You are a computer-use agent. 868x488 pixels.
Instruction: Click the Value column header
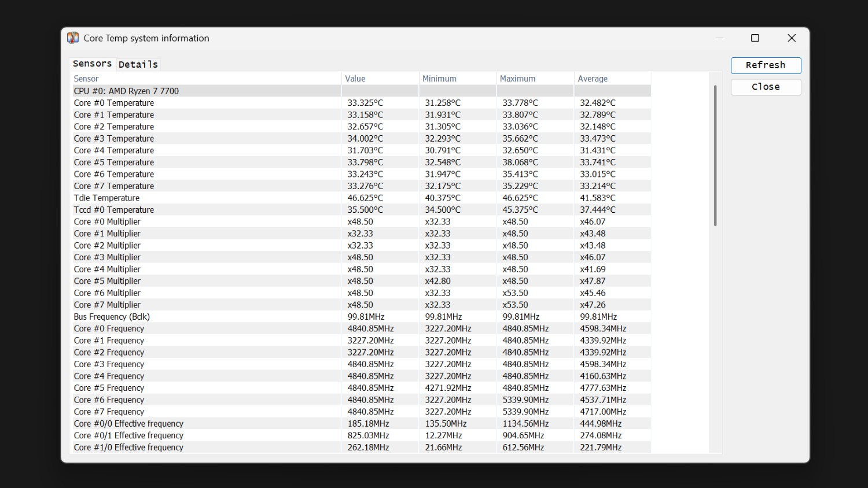click(x=380, y=79)
